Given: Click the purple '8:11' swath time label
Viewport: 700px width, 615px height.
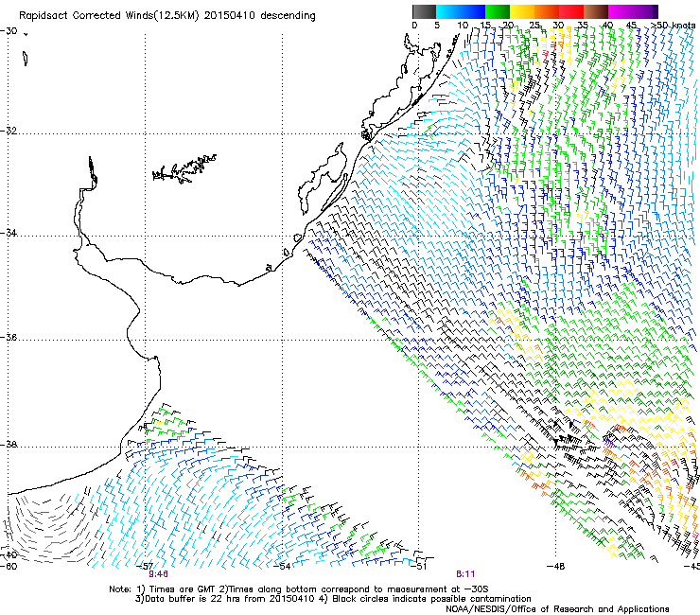Looking at the screenshot, I should click(465, 574).
